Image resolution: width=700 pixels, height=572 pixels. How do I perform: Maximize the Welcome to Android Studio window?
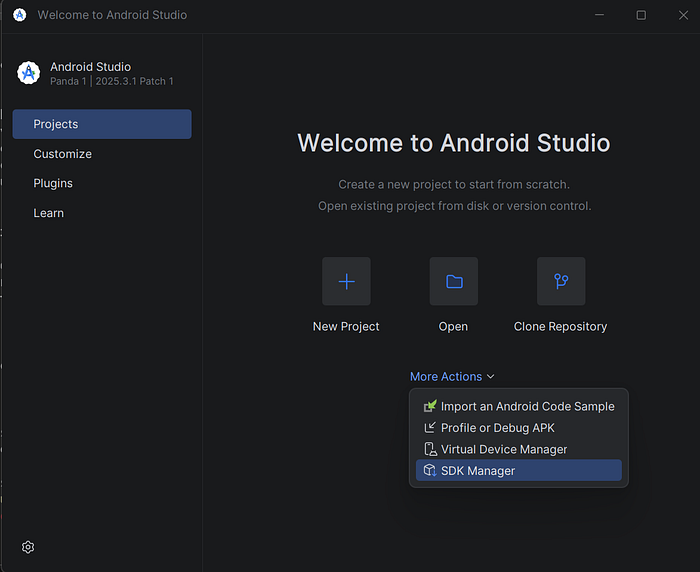pyautogui.click(x=641, y=15)
